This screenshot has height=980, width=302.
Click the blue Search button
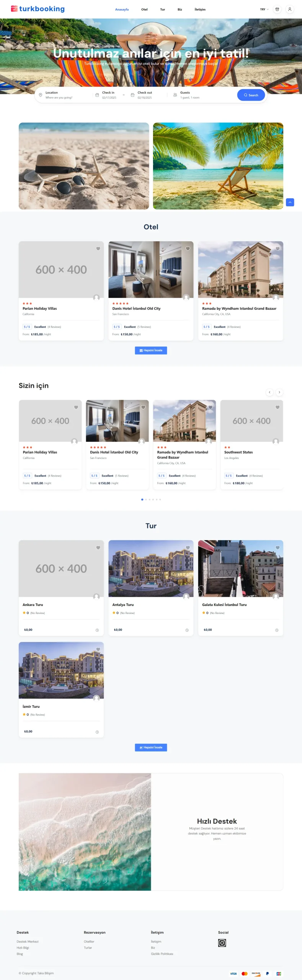(x=251, y=95)
